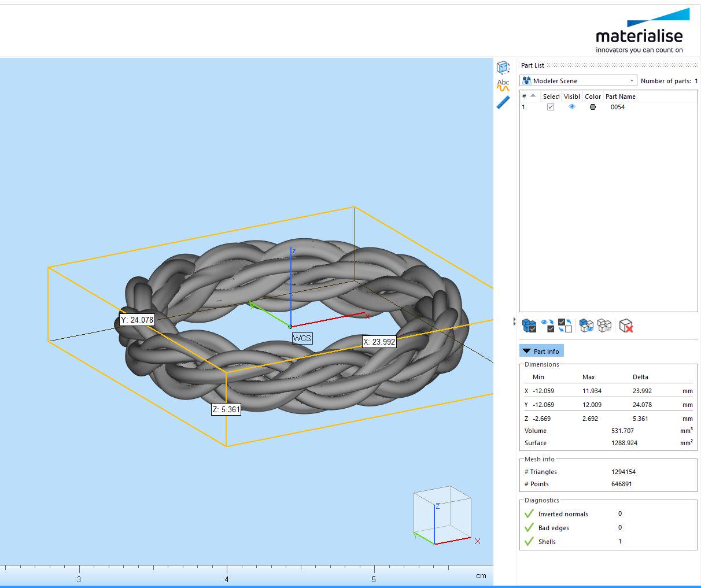Click the Surface value 1288.924
The width and height of the screenshot is (701, 588).
coord(624,443)
